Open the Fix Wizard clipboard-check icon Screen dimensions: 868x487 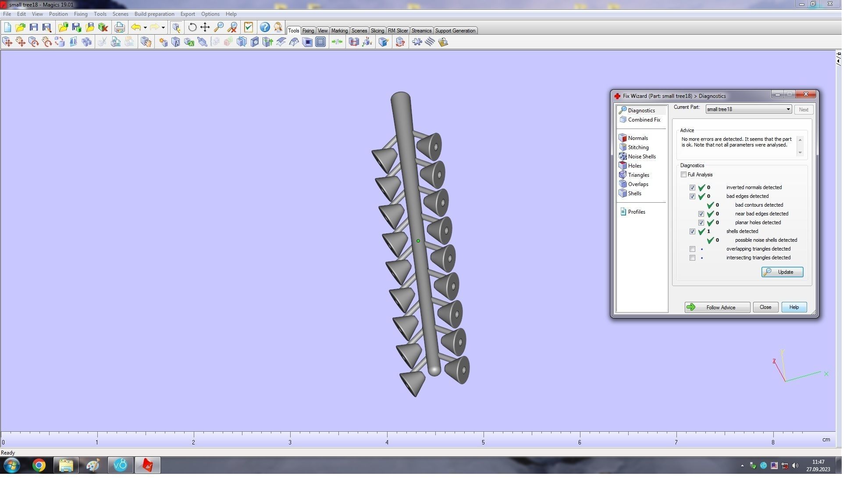249,27
